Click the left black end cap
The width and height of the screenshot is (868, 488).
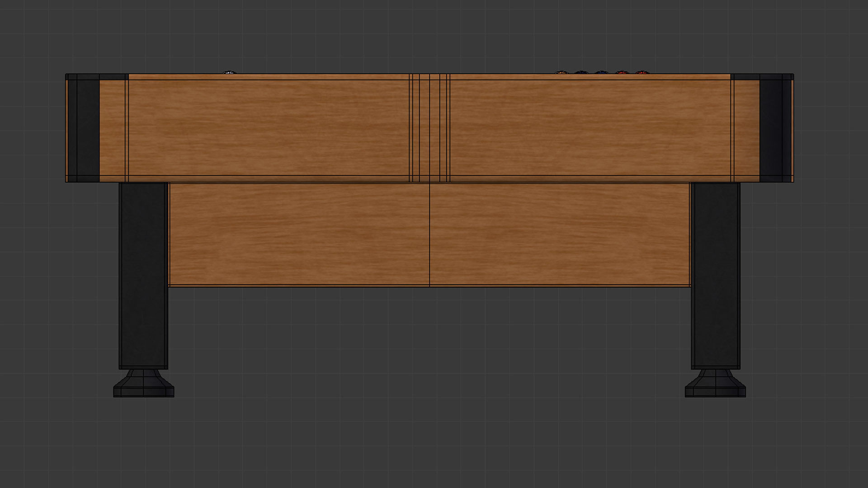pos(83,128)
